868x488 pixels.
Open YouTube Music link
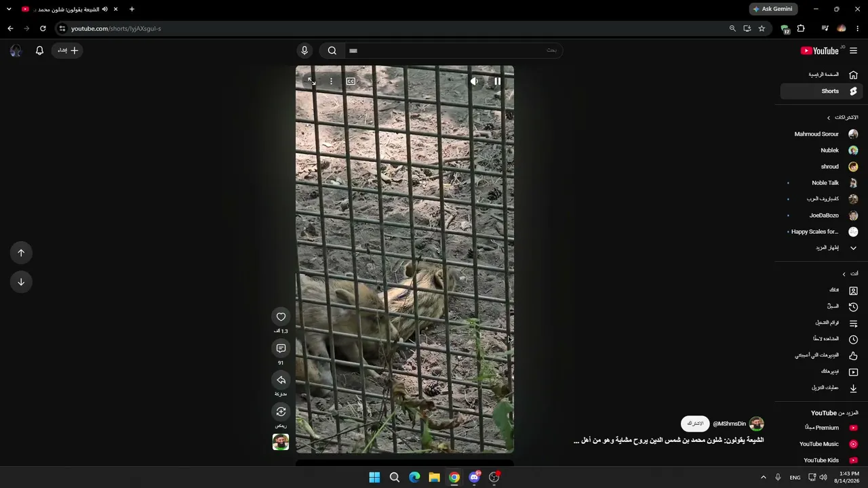pyautogui.click(x=822, y=444)
